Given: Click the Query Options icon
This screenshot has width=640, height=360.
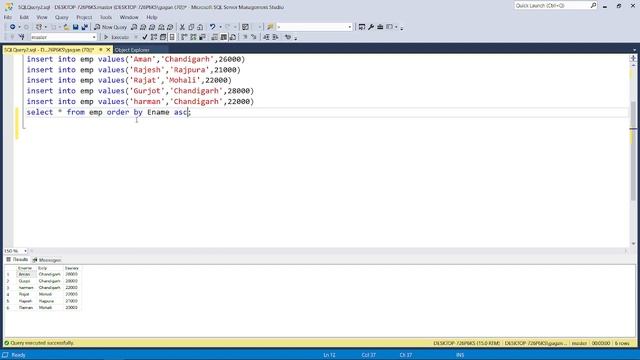Looking at the screenshot, I should click(x=163, y=37).
